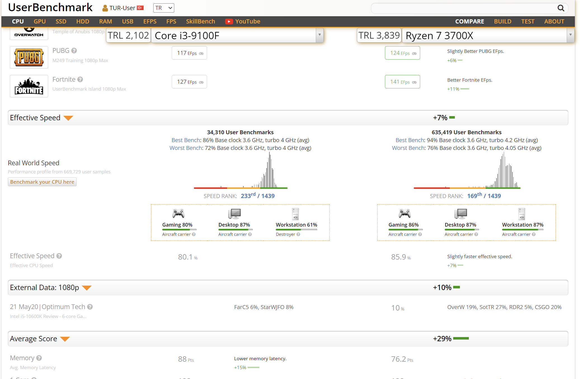Click the link icon in 117 EFps box
Viewport: 588px width, 379px height.
pos(201,53)
